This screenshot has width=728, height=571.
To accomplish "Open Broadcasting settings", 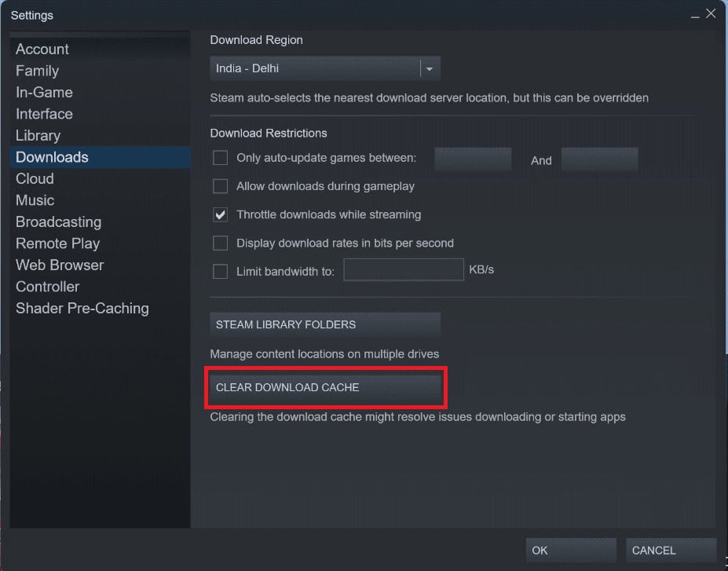I will click(x=100, y=222).
